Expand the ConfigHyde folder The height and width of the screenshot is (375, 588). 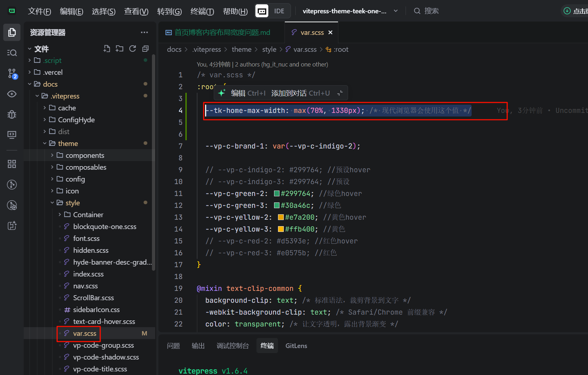tap(45, 120)
